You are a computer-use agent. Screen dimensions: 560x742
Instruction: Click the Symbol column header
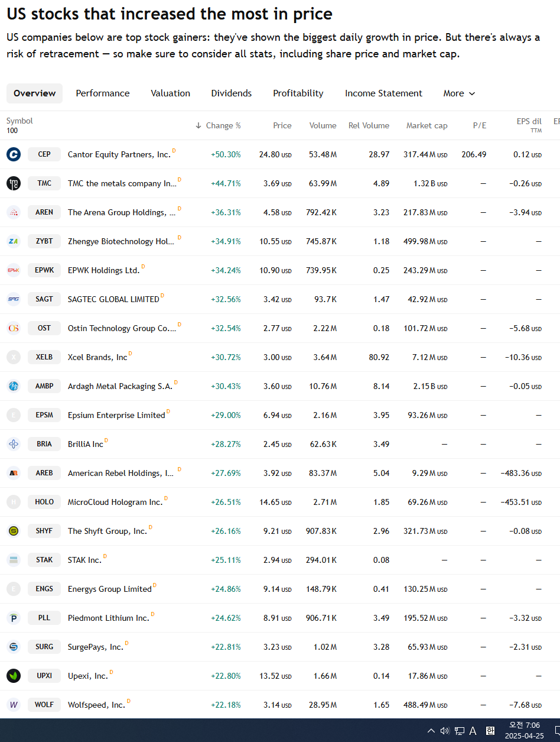19,121
